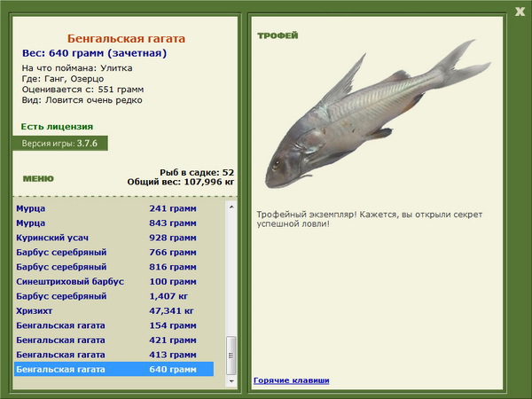This screenshot has height=399, width=532.
Task: Click the Есть лицензия label
Action: [57, 127]
